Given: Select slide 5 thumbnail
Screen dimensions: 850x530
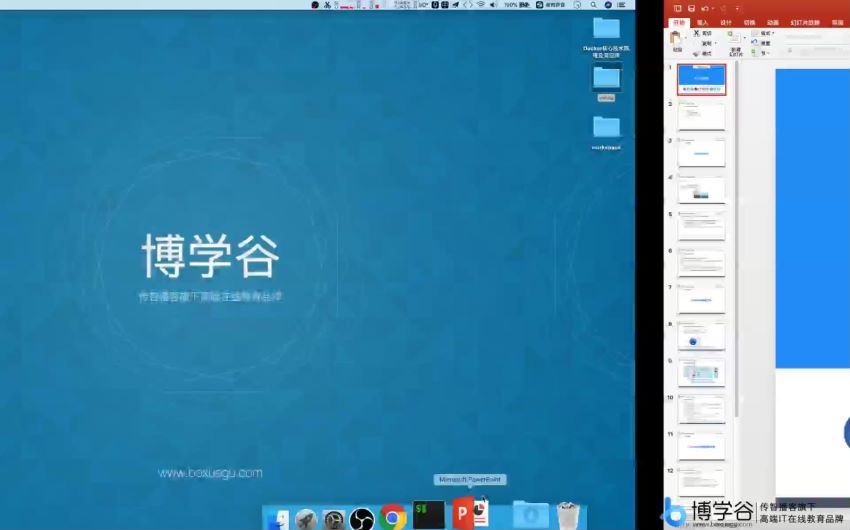Looking at the screenshot, I should [x=701, y=227].
